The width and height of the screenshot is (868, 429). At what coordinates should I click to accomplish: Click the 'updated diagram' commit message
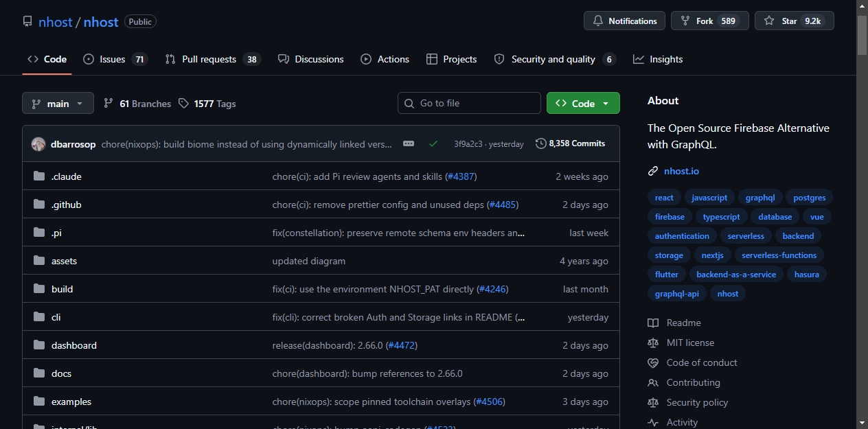coord(309,261)
